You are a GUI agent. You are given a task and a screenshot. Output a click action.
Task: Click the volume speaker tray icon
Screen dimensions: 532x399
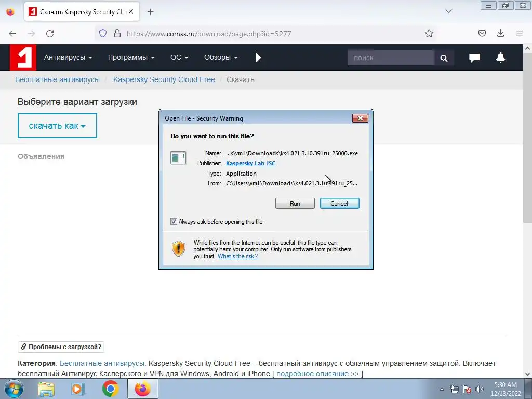[480, 389]
